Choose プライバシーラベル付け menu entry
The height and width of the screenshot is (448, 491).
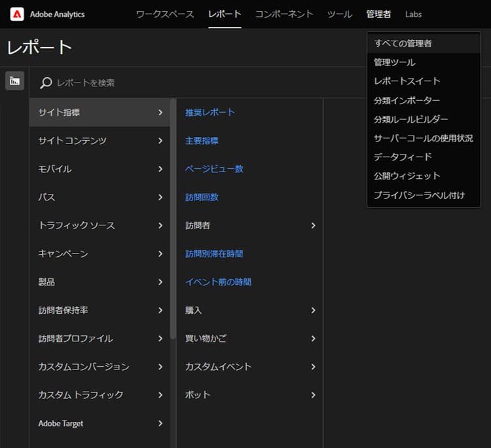pyautogui.click(x=424, y=195)
